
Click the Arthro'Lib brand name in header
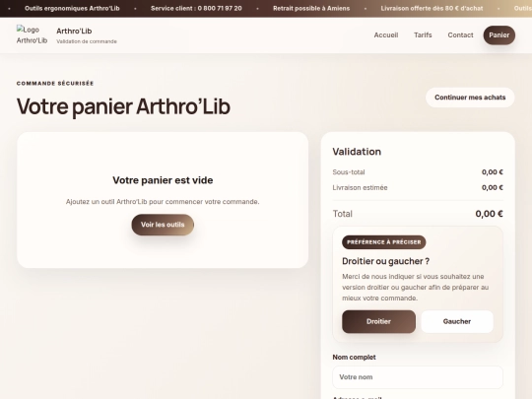[x=74, y=31]
